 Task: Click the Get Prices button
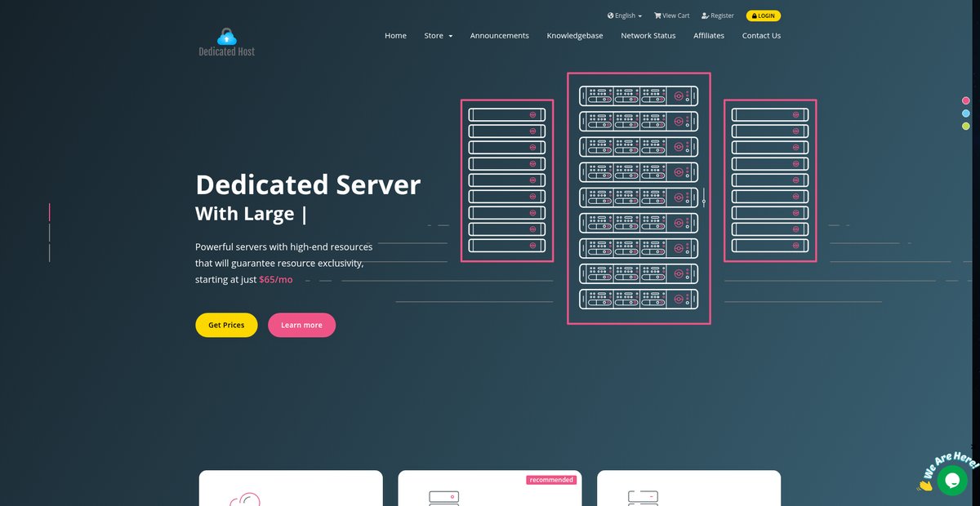pos(226,325)
